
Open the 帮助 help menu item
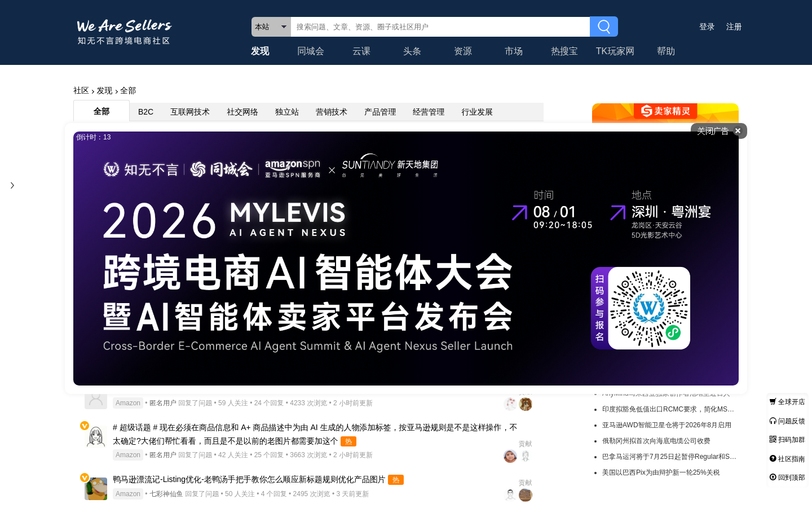666,51
